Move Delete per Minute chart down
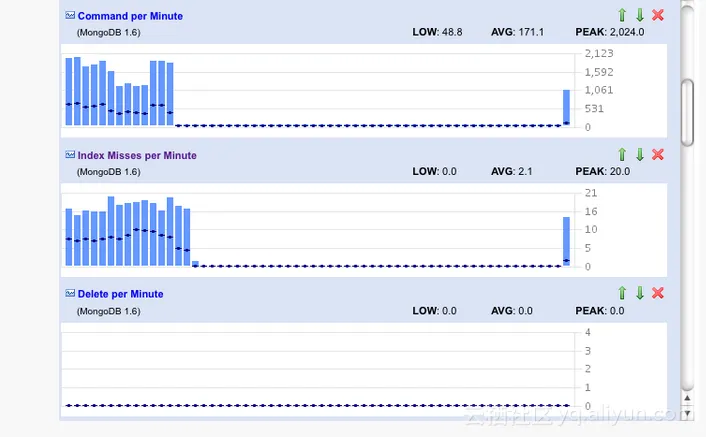 (x=639, y=293)
